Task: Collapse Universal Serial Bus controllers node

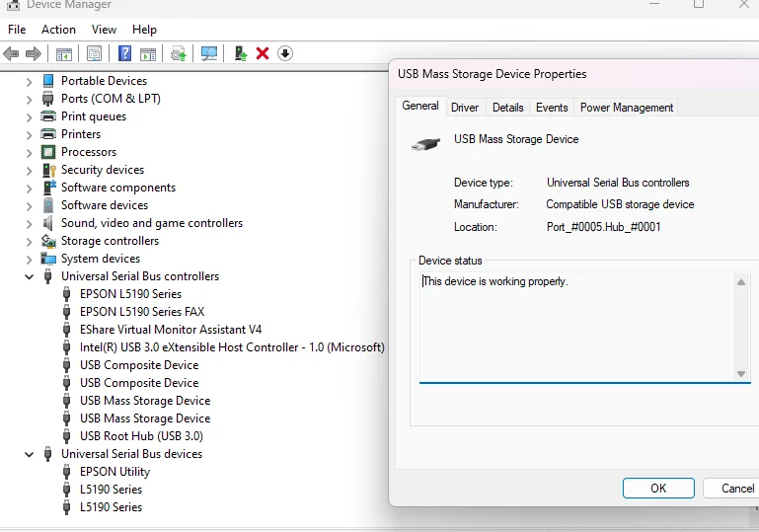Action: click(29, 277)
